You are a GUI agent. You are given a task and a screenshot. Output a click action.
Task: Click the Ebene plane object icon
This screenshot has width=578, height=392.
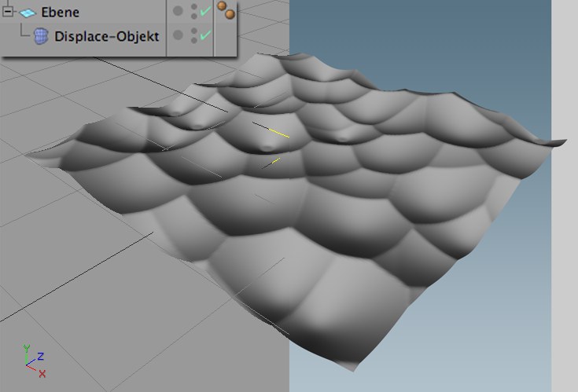tap(28, 13)
